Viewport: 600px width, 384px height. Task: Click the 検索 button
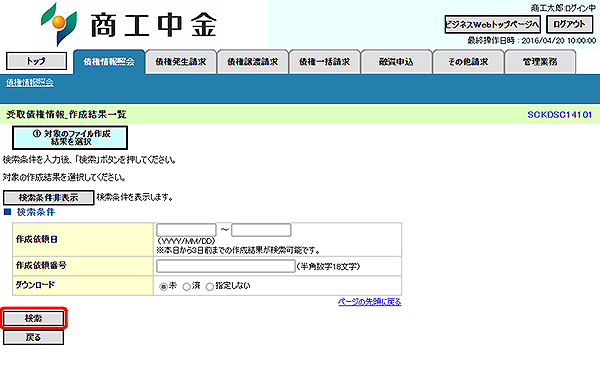coord(34,318)
